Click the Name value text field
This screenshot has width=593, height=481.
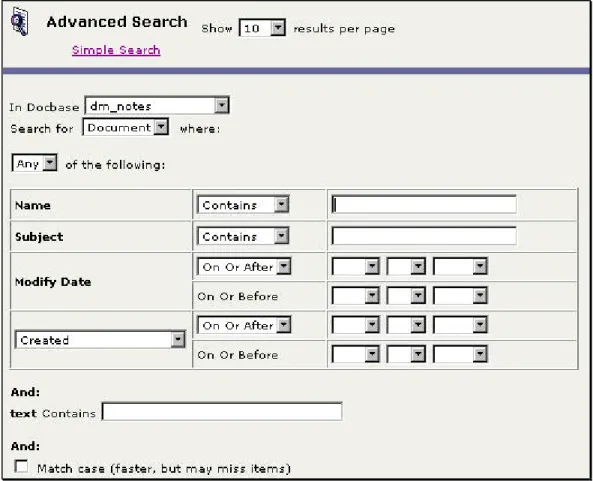pos(424,205)
